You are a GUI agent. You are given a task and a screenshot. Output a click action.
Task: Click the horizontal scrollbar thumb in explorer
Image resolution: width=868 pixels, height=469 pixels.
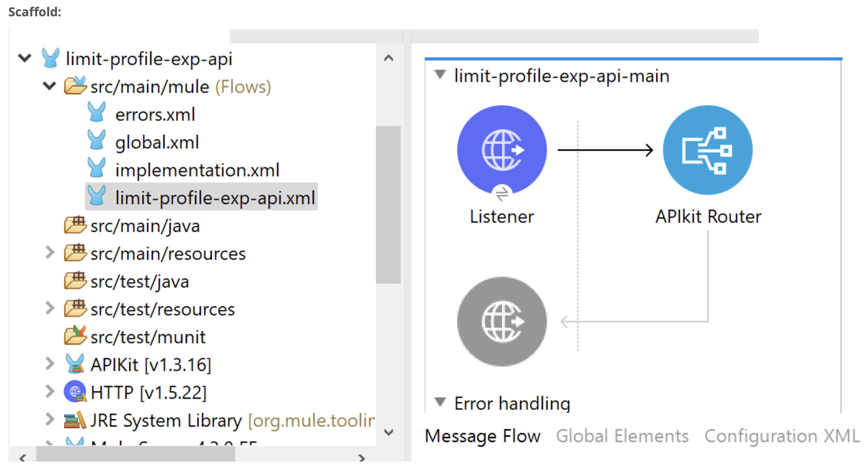pos(136,454)
